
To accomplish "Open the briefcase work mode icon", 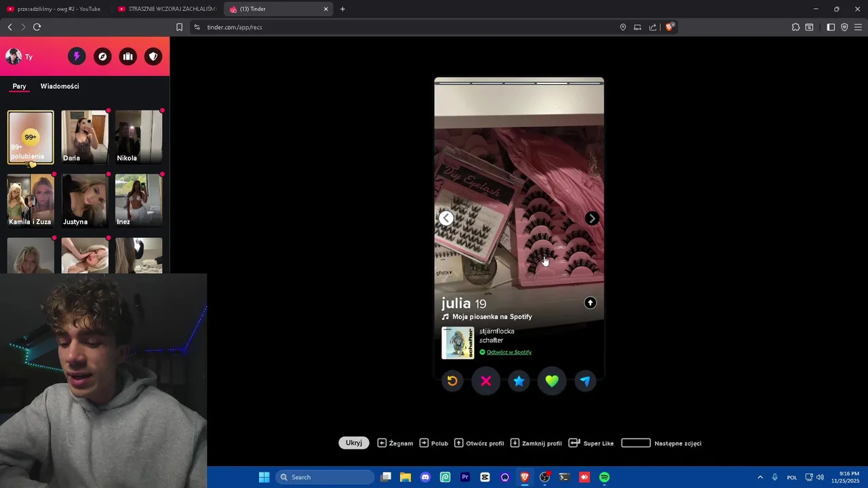I will point(128,56).
